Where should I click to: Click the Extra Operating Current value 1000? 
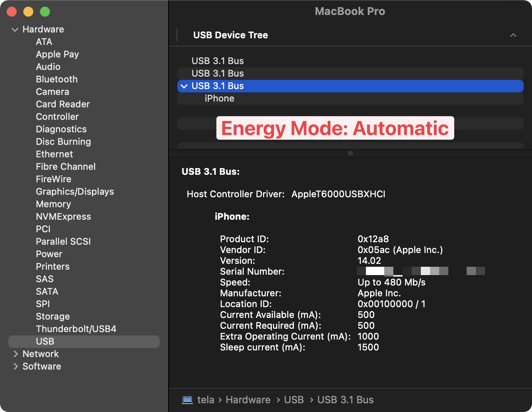tap(368, 337)
